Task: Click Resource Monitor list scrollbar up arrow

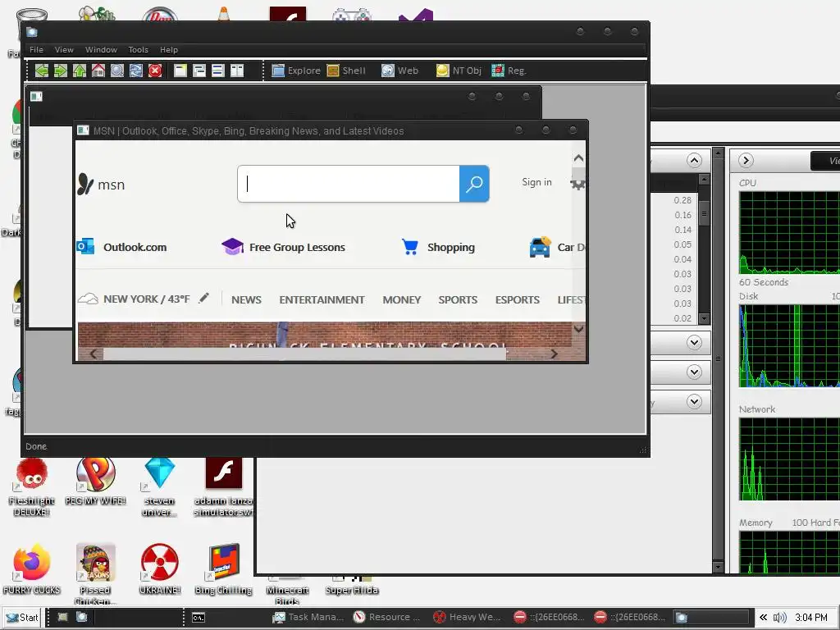Action: pos(704,180)
